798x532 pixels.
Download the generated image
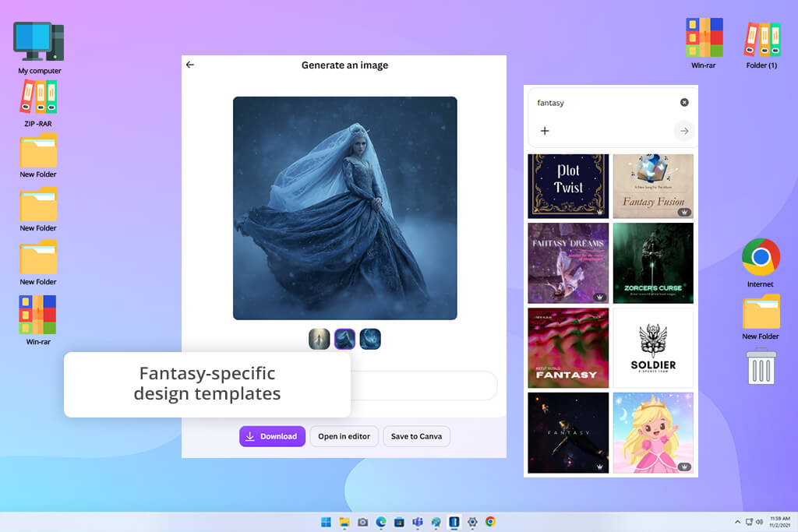coord(272,436)
